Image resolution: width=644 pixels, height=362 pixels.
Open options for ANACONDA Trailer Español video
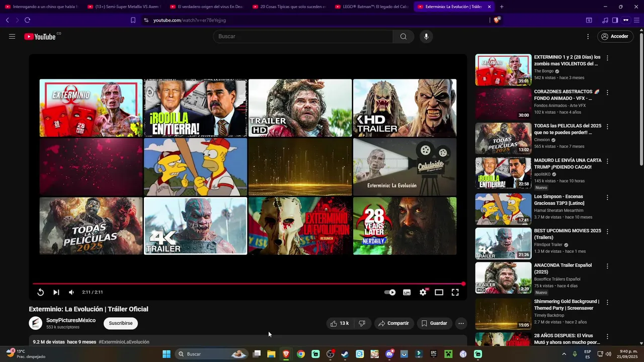tap(607, 266)
